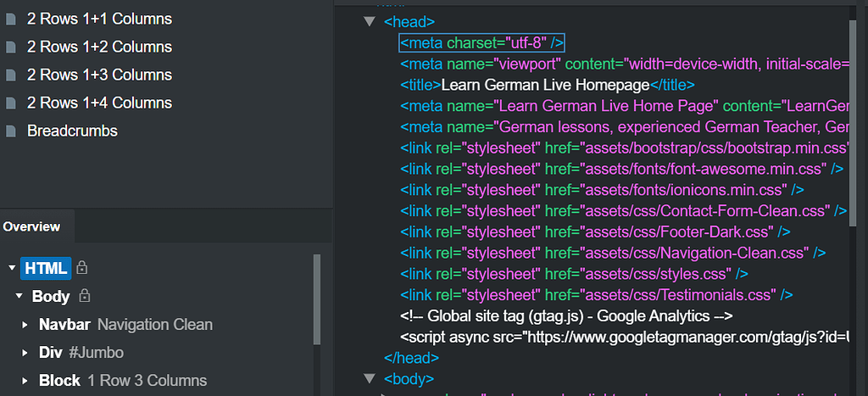Click the Overview panel vertical scrollbar
The image size is (868, 396).
click(x=317, y=299)
